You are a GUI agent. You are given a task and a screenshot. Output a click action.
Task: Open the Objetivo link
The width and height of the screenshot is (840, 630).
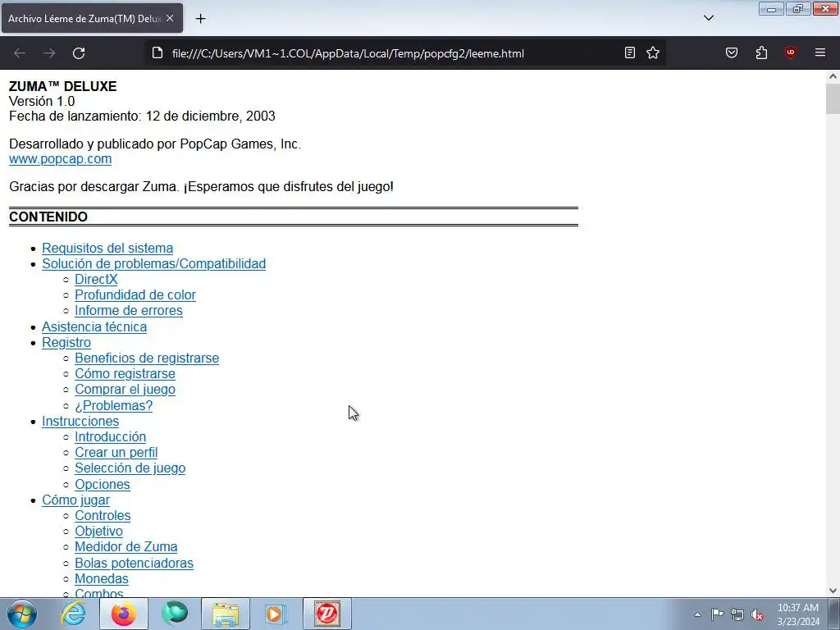tap(98, 531)
